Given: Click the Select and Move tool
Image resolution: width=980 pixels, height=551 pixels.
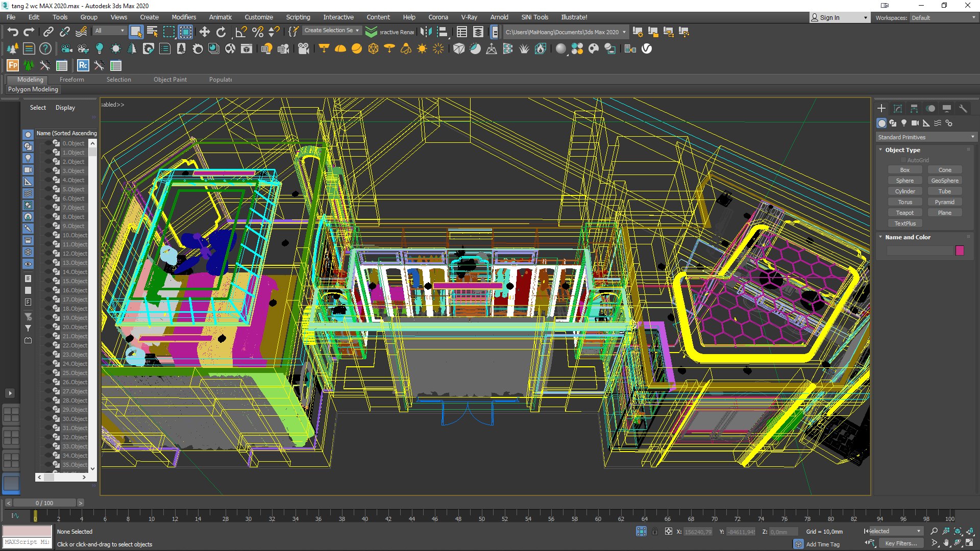Looking at the screenshot, I should pos(204,32).
